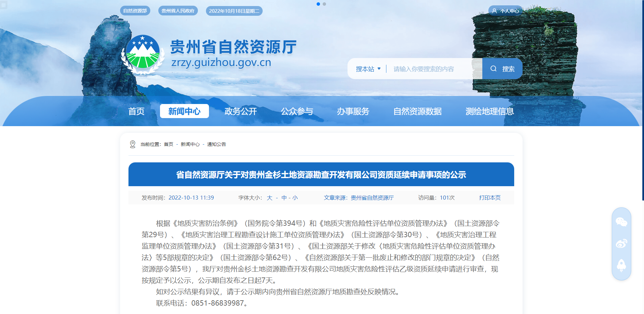Click the location pin breadcrumb icon
The width and height of the screenshot is (644, 314).
[133, 144]
